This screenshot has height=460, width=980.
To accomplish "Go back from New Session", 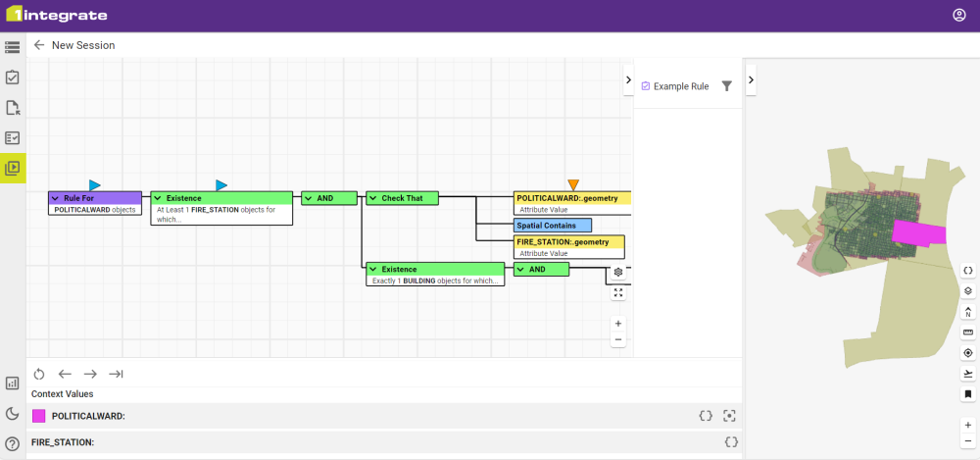I will click(x=39, y=45).
